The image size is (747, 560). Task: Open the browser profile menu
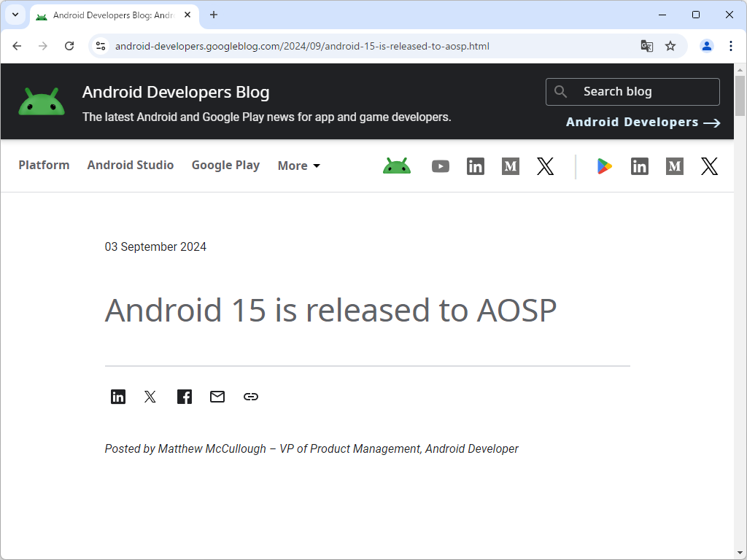(706, 45)
